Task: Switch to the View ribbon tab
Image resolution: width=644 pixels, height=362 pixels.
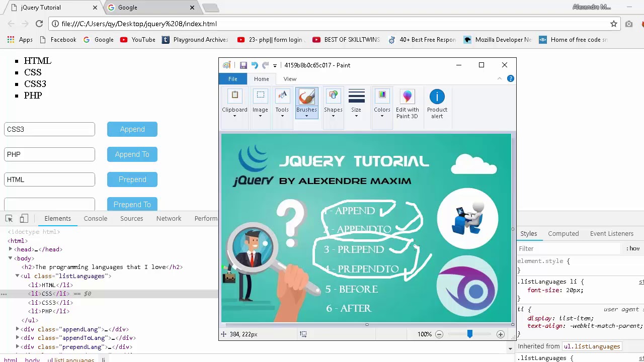Action: tap(290, 79)
